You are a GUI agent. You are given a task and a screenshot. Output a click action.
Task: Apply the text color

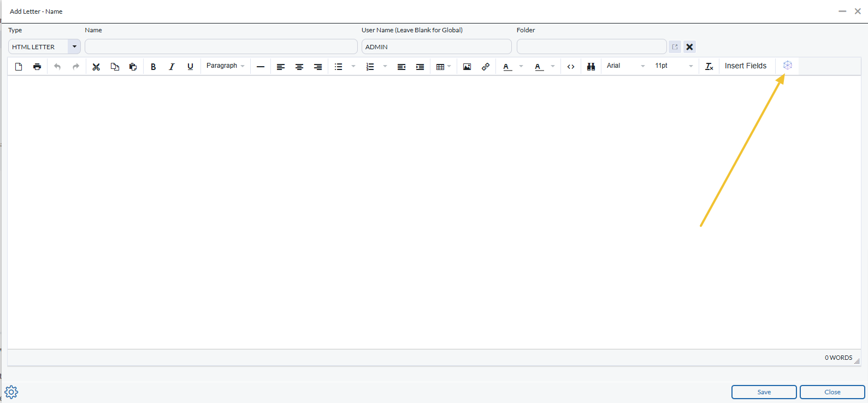click(507, 67)
